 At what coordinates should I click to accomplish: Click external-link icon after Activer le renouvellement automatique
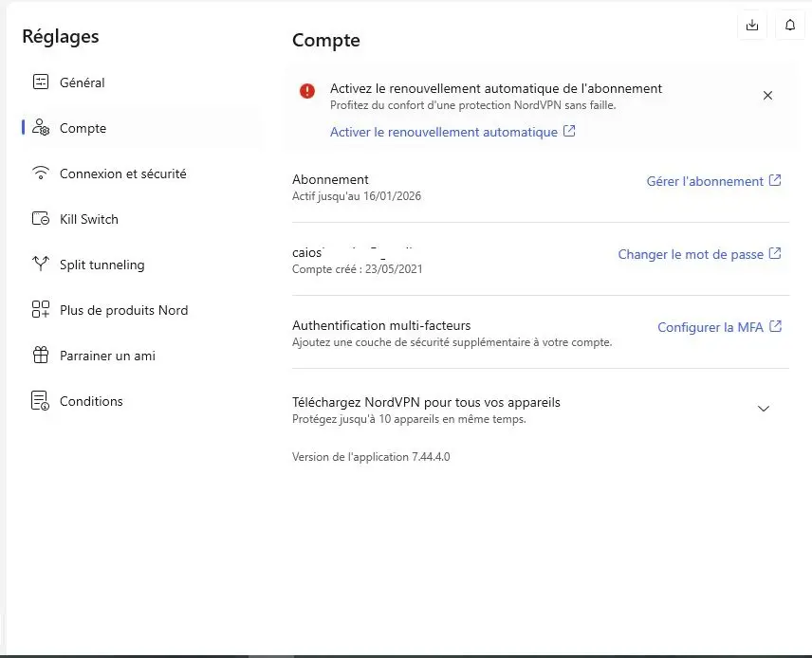(x=569, y=131)
